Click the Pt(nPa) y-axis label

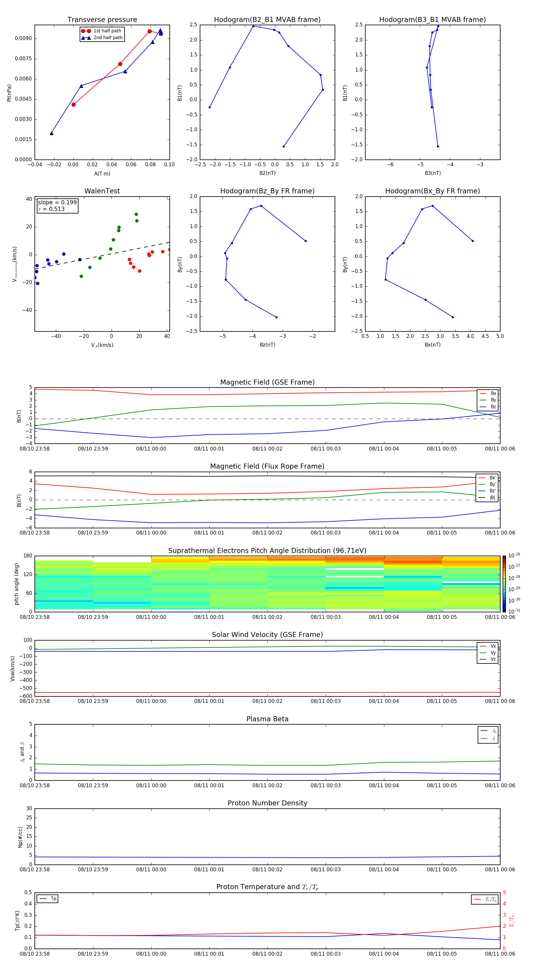click(9, 93)
